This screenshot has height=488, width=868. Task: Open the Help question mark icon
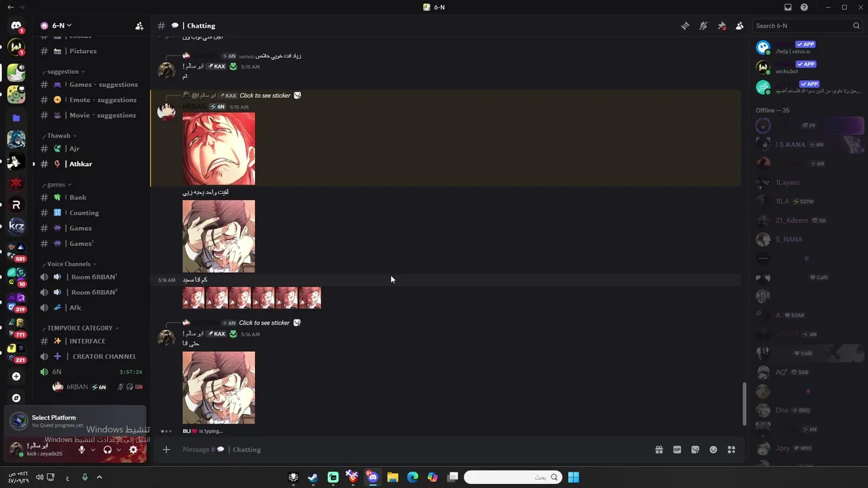804,7
